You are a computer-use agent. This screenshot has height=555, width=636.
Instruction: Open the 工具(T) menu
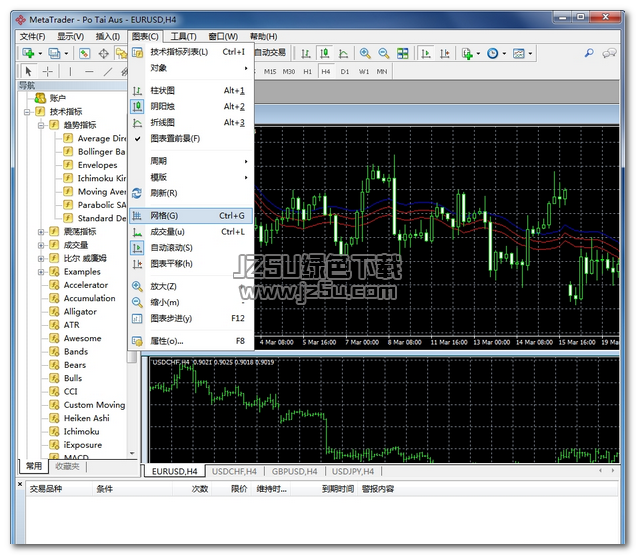pyautogui.click(x=183, y=37)
